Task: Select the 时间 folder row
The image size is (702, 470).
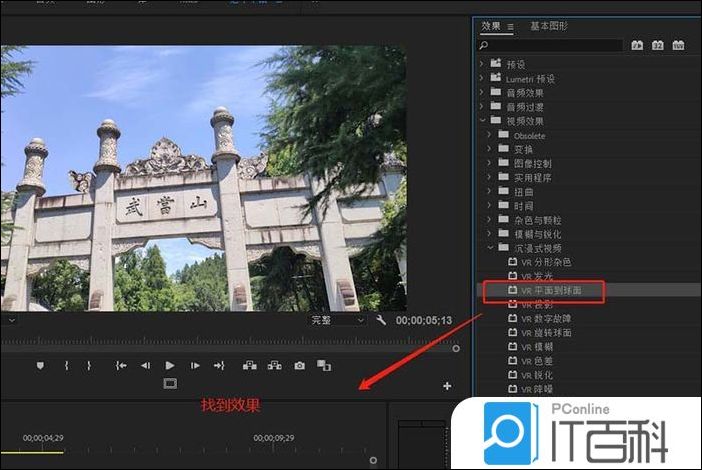Action: click(x=588, y=206)
